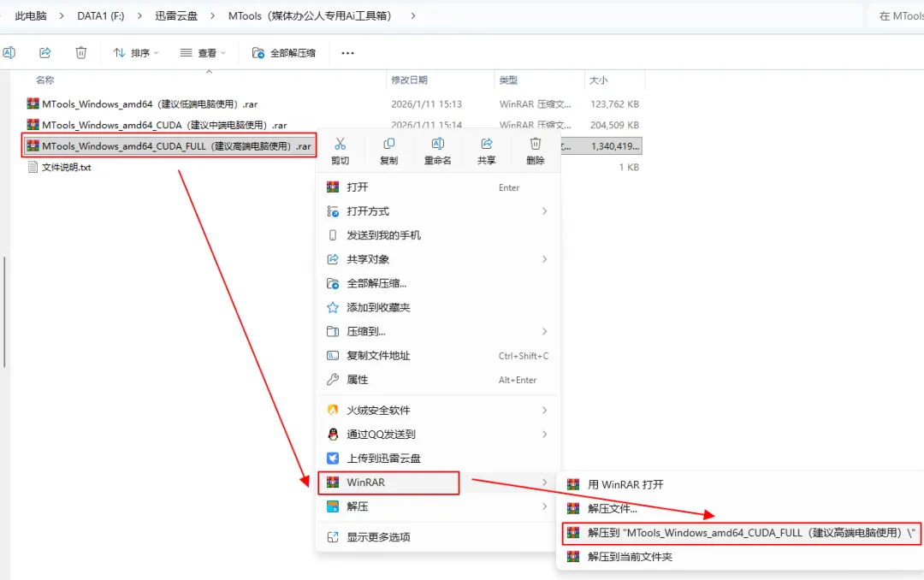Click the WinRAR submenu arrow
Image resolution: width=924 pixels, height=580 pixels.
coord(544,482)
